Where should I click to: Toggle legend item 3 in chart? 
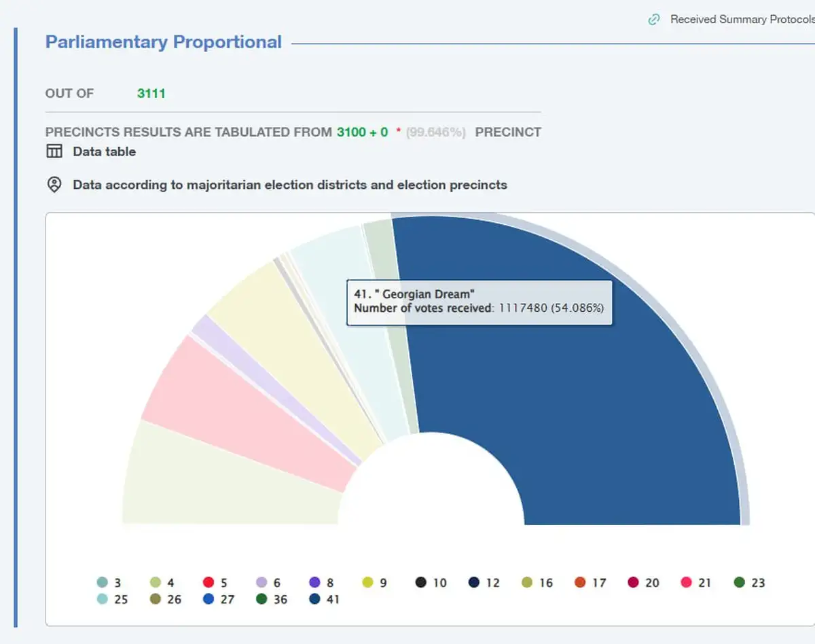coord(110,583)
